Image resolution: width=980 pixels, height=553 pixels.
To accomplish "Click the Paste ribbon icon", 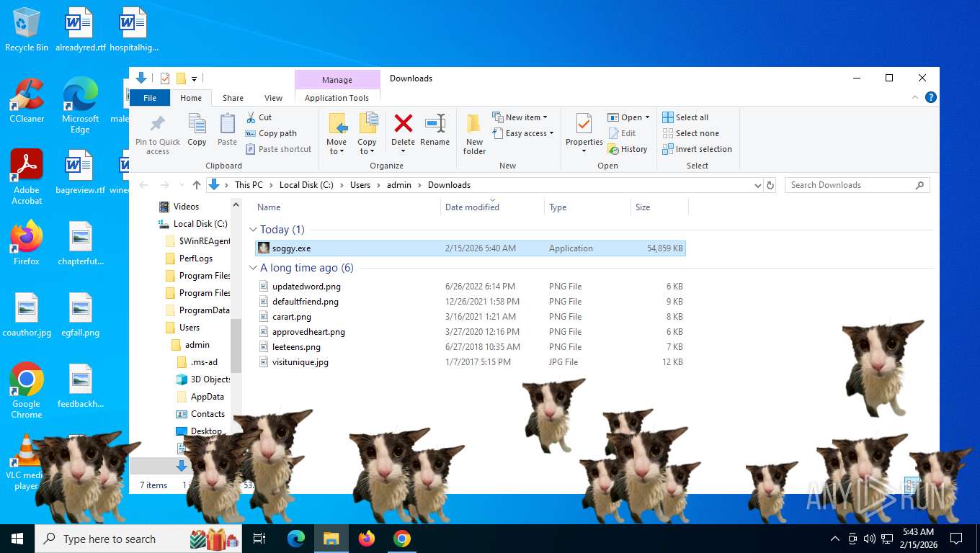I will click(227, 124).
